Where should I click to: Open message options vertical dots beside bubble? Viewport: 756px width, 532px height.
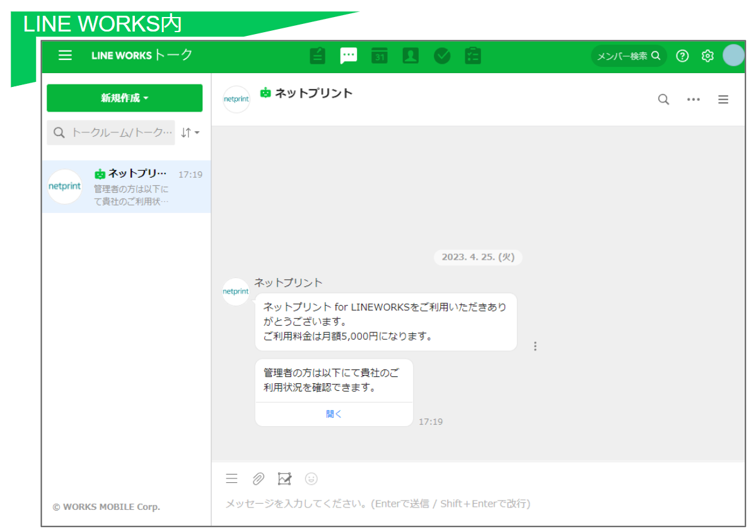click(535, 346)
